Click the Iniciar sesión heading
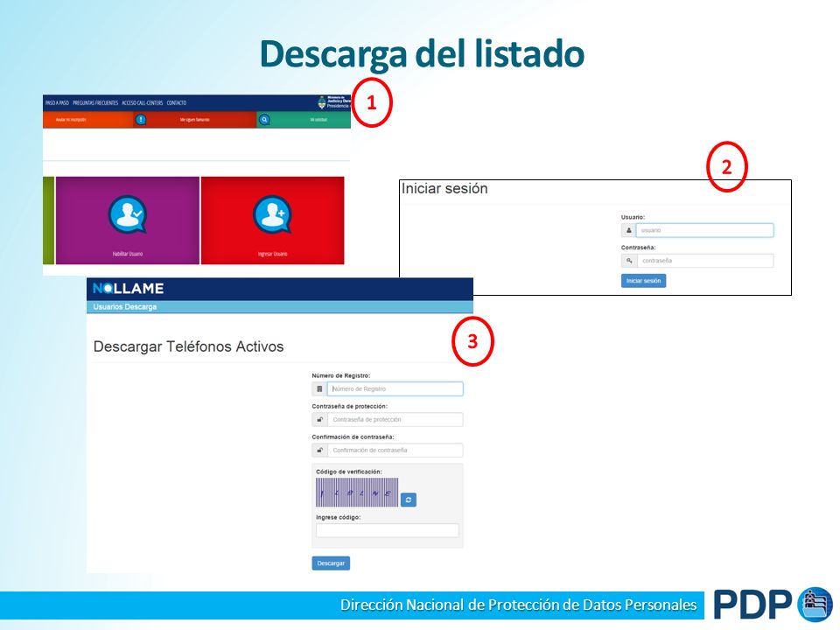This screenshot has width=840, height=630. [x=444, y=189]
